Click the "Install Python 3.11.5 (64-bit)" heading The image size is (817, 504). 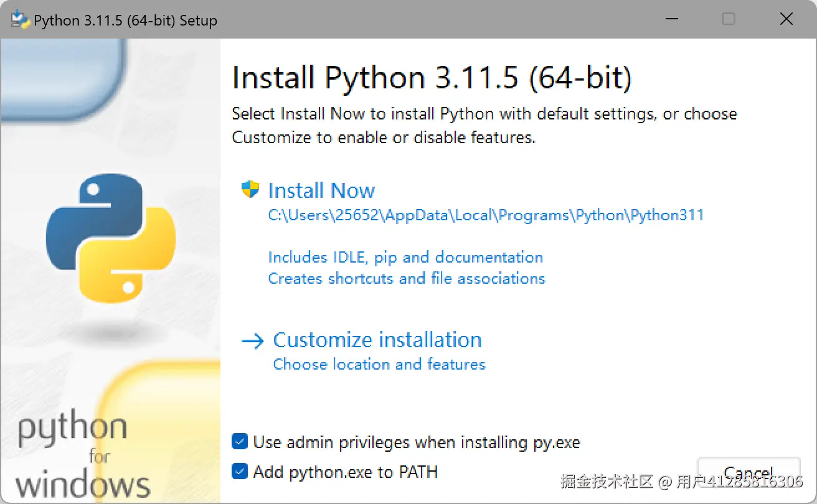pos(432,78)
